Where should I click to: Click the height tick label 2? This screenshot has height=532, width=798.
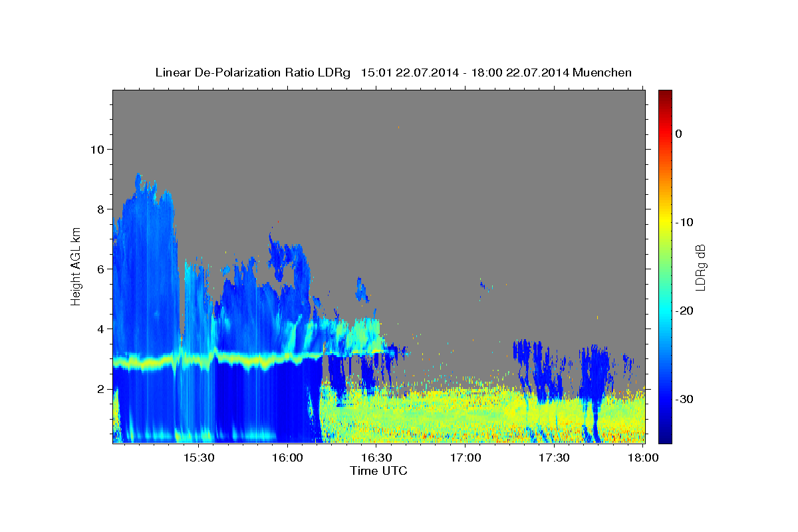(x=100, y=388)
